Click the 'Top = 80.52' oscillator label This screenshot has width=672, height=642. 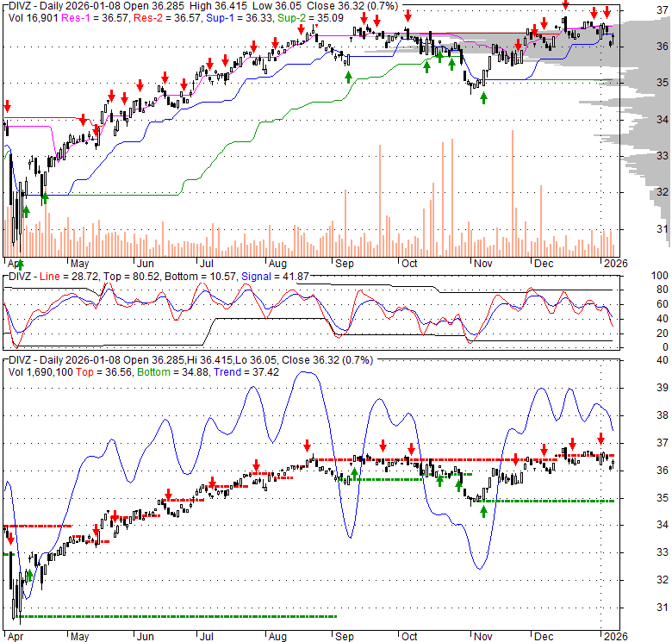pos(130,277)
